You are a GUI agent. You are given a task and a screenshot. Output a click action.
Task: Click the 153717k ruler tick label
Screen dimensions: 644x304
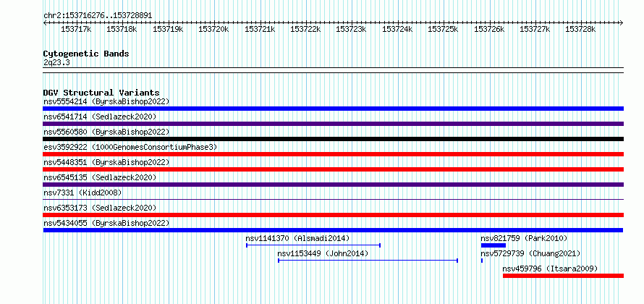pos(76,30)
